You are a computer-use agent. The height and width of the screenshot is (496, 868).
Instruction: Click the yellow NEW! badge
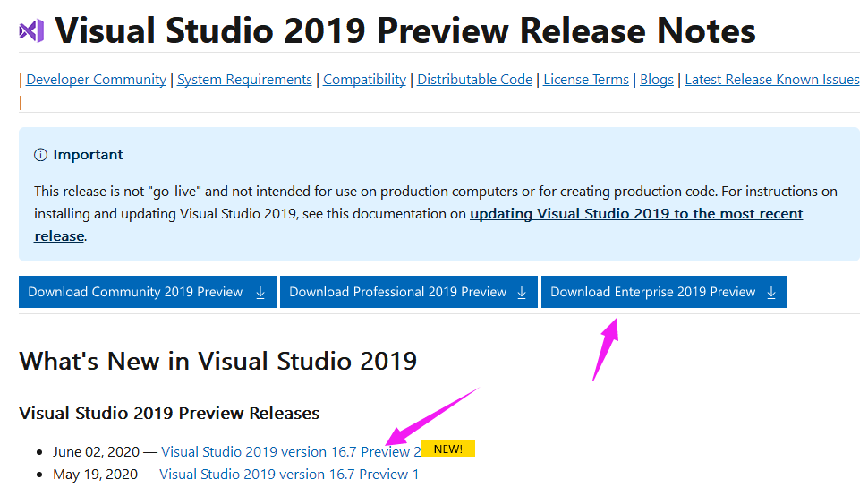(447, 449)
